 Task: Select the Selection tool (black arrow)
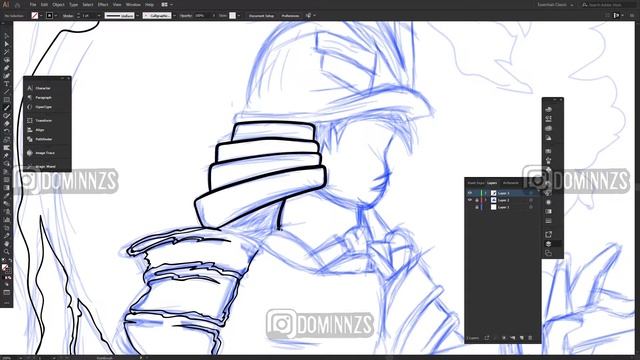tap(7, 36)
